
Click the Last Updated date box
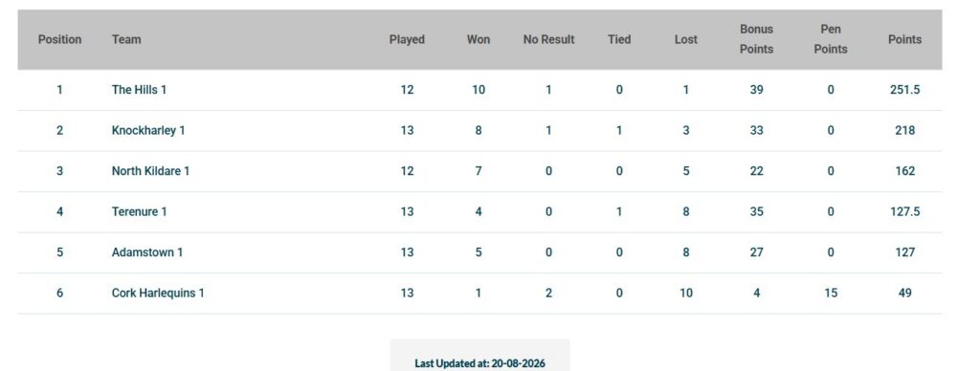(480, 356)
